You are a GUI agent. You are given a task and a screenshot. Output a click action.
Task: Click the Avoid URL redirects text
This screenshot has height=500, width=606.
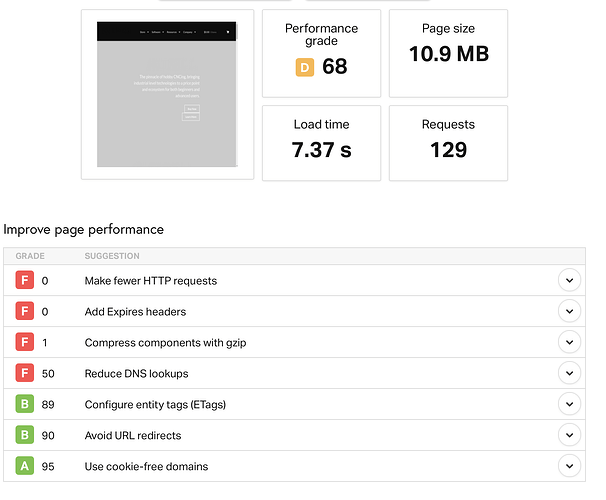133,435
